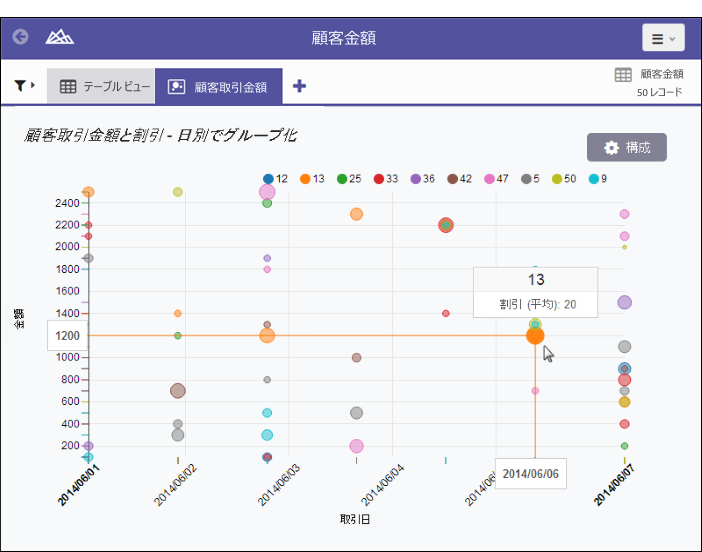Toggle legend series 25

[x=343, y=179]
